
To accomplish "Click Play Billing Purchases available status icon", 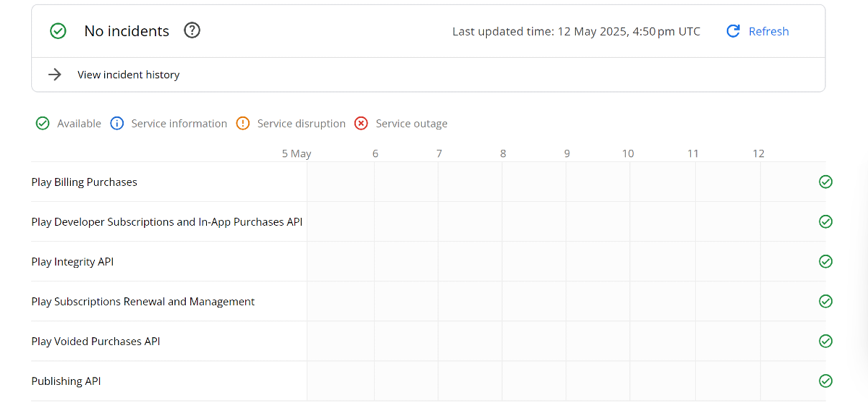I will click(x=825, y=182).
